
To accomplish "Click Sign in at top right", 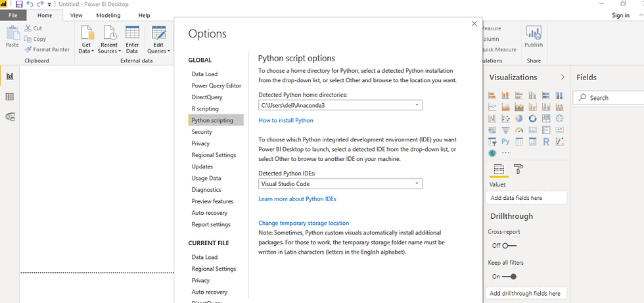I will coord(620,15).
